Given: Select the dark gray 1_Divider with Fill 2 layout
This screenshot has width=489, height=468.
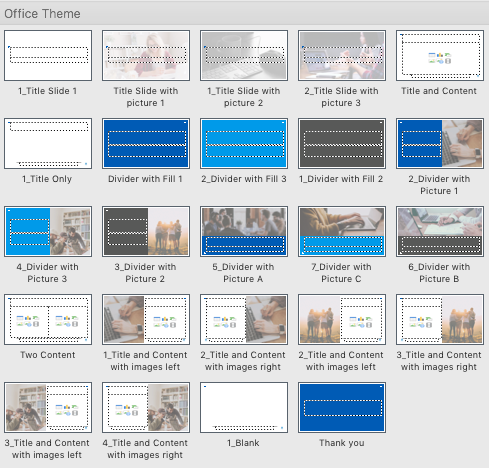Looking at the screenshot, I should click(x=342, y=143).
